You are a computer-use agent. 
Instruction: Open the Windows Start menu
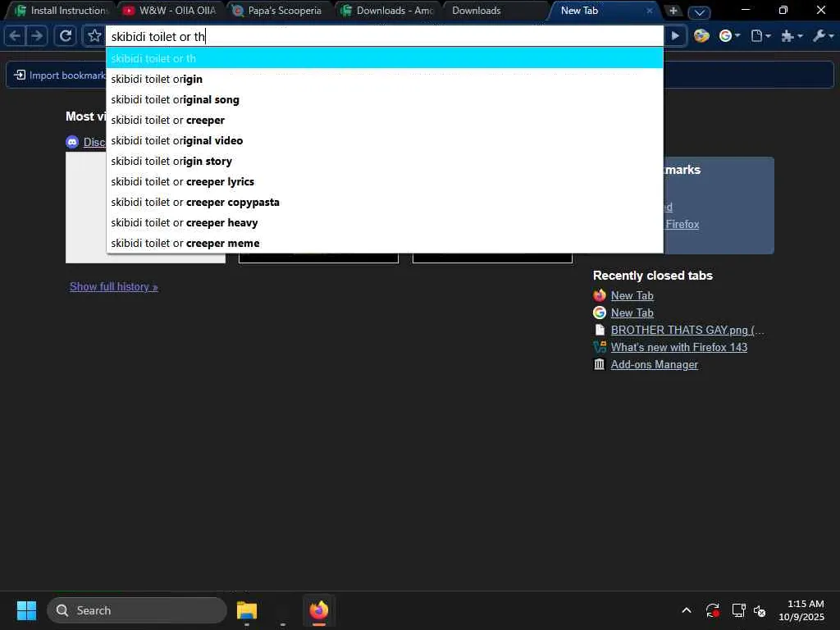tap(26, 610)
